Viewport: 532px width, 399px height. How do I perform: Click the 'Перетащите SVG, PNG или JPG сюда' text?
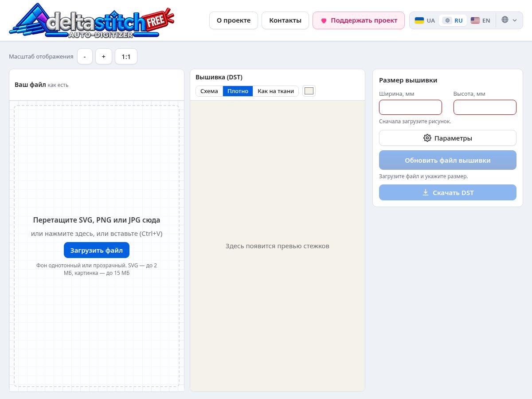tap(97, 220)
